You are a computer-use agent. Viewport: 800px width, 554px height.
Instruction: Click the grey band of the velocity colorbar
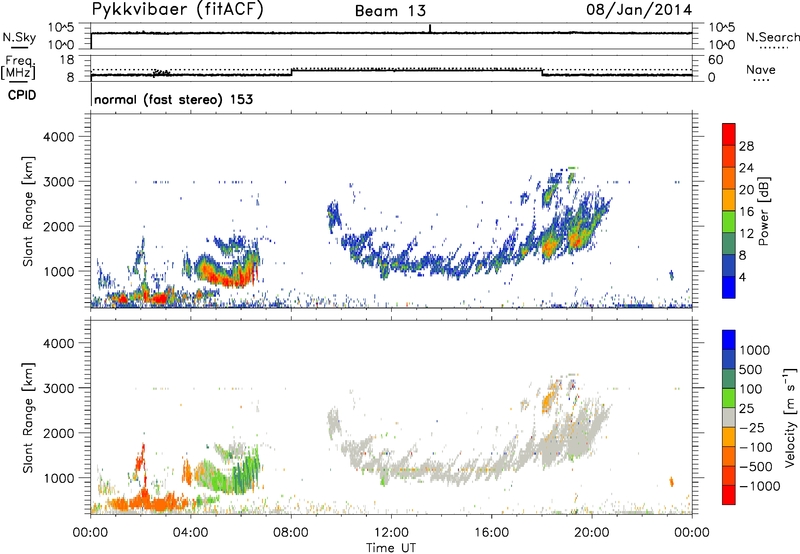pos(729,417)
